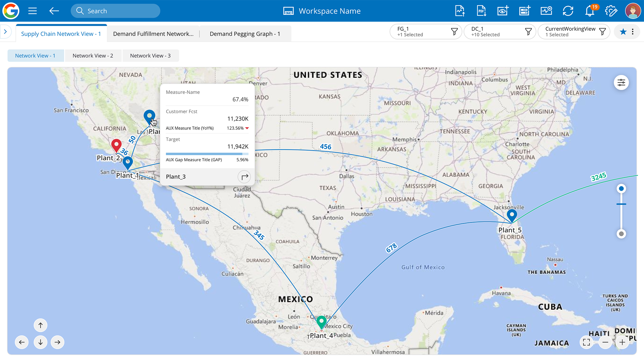Viewport: 644px width, 362px height.
Task: Click the 50 route label
Action: coord(132,139)
